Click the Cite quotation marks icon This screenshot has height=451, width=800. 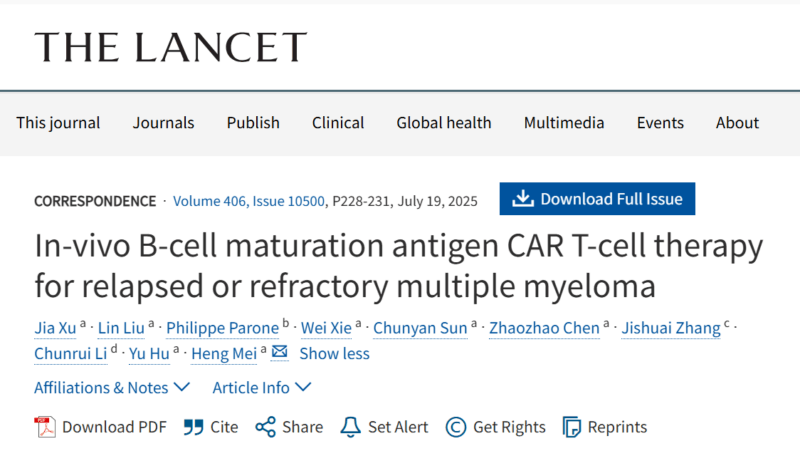[x=193, y=427]
